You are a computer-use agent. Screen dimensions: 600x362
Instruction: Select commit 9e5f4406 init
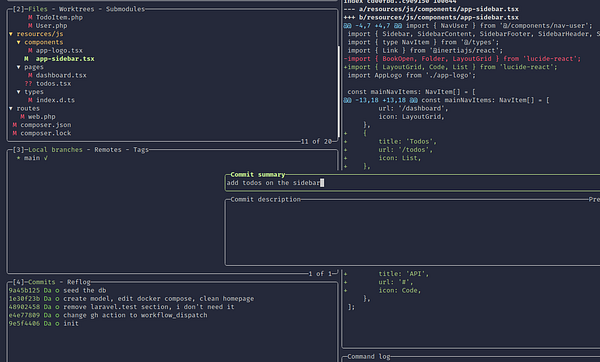click(x=44, y=323)
